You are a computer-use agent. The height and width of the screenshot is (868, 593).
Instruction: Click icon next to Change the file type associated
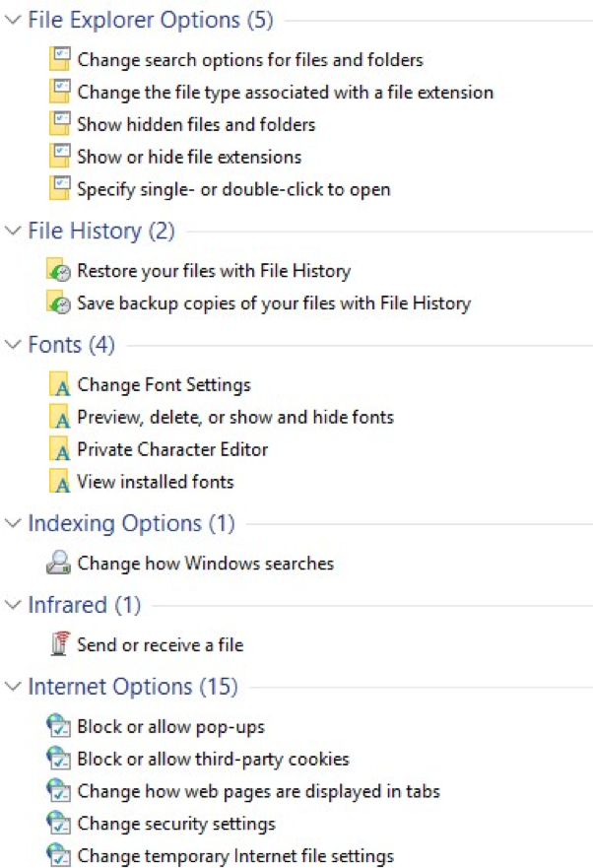click(60, 92)
